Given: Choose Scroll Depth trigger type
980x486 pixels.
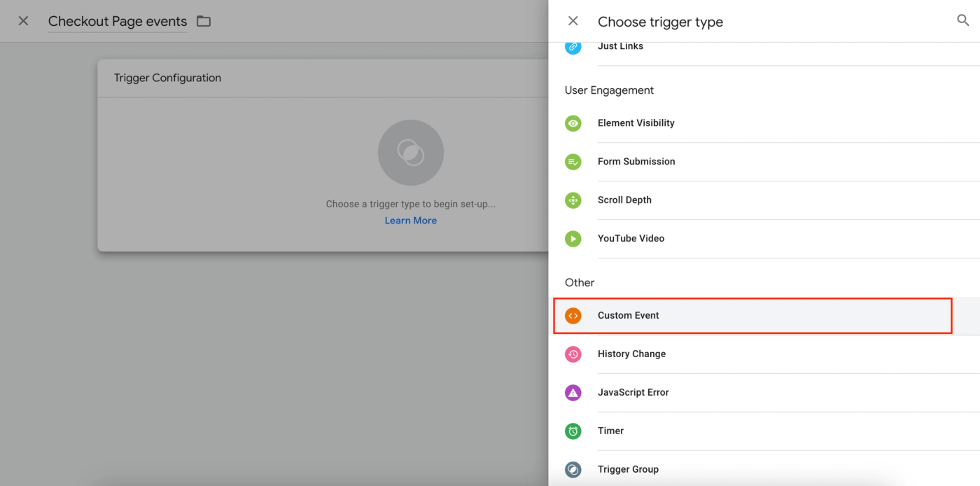Looking at the screenshot, I should [764, 200].
